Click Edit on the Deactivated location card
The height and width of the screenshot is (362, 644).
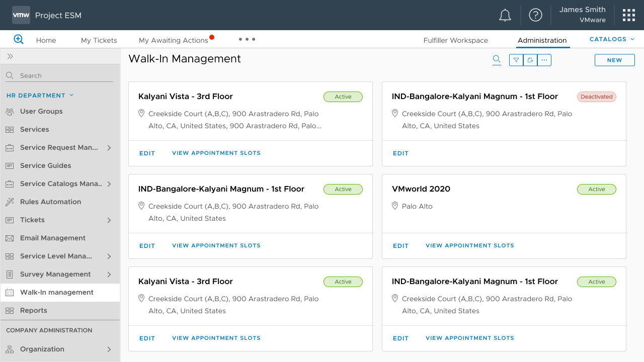pyautogui.click(x=400, y=153)
